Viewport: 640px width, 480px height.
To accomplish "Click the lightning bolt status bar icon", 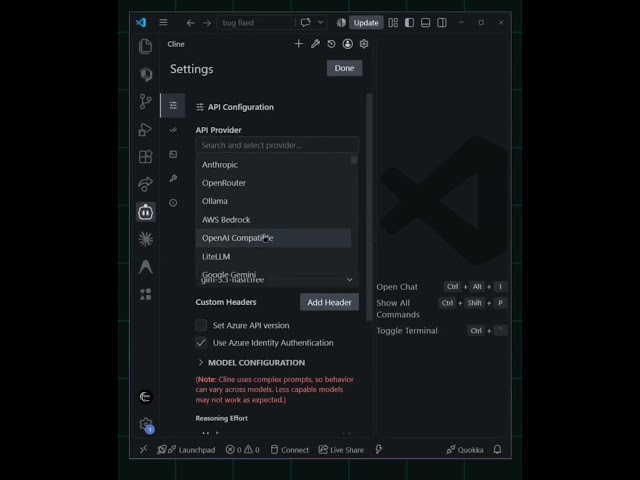I will click(x=379, y=449).
